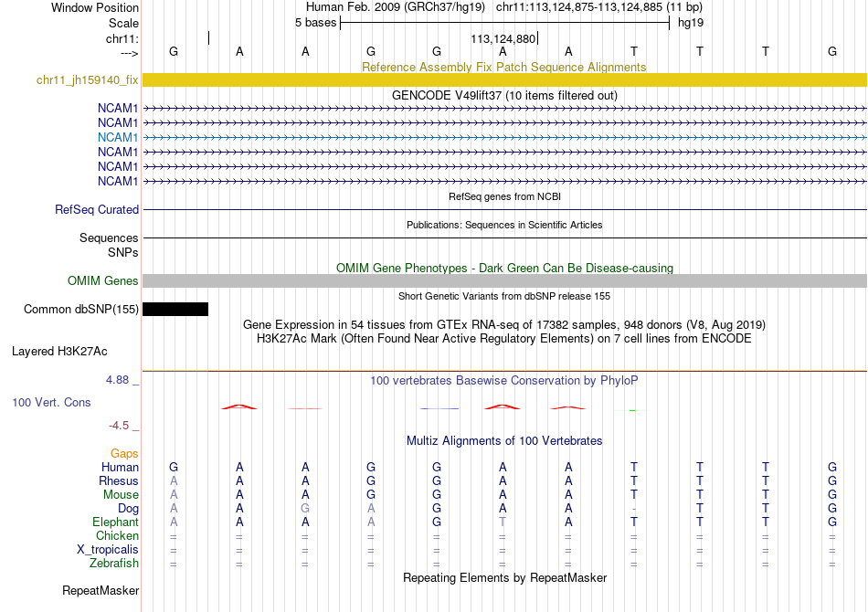Click the 4.88 upper PhyloP value

(x=117, y=380)
